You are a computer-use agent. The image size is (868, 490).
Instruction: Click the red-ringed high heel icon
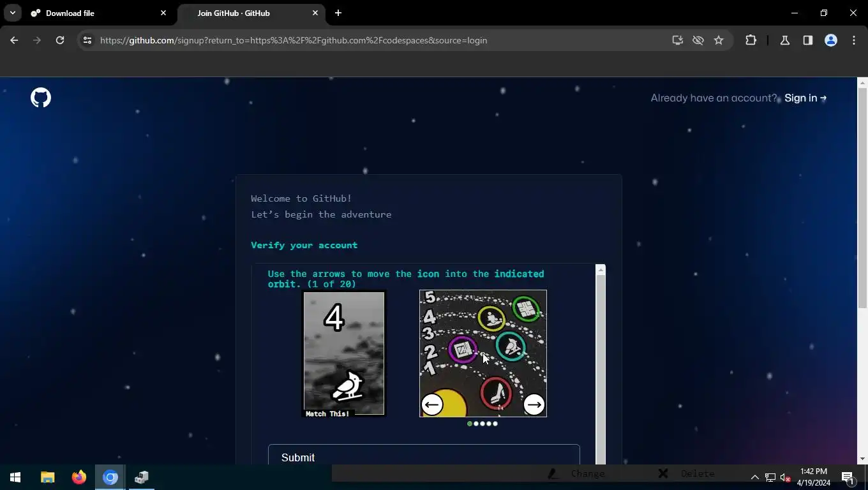pyautogui.click(x=497, y=392)
